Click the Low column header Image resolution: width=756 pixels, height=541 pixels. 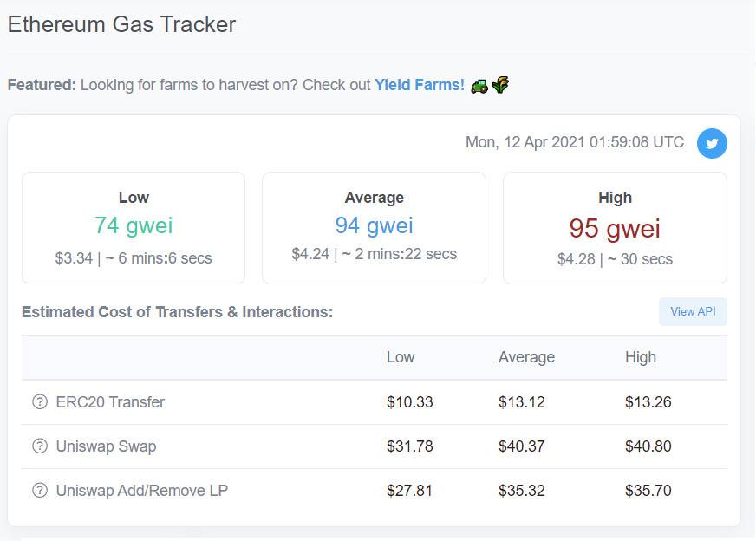coord(401,357)
